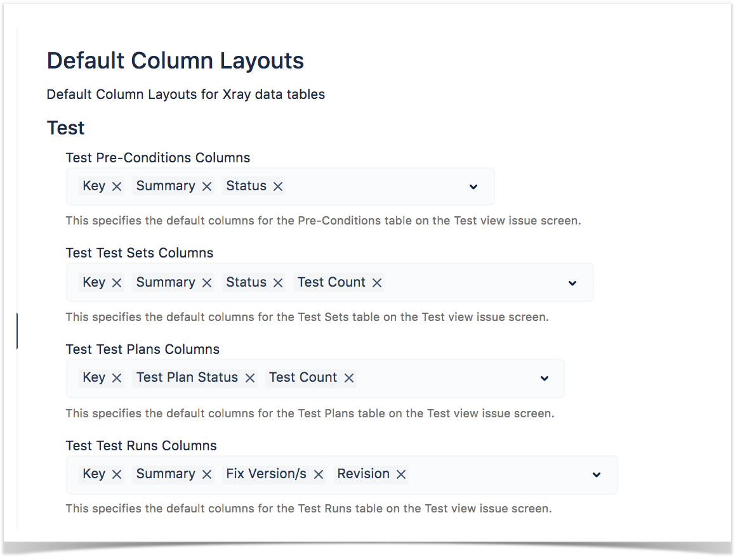Remove Test Count from Test Sets Columns

tap(376, 283)
